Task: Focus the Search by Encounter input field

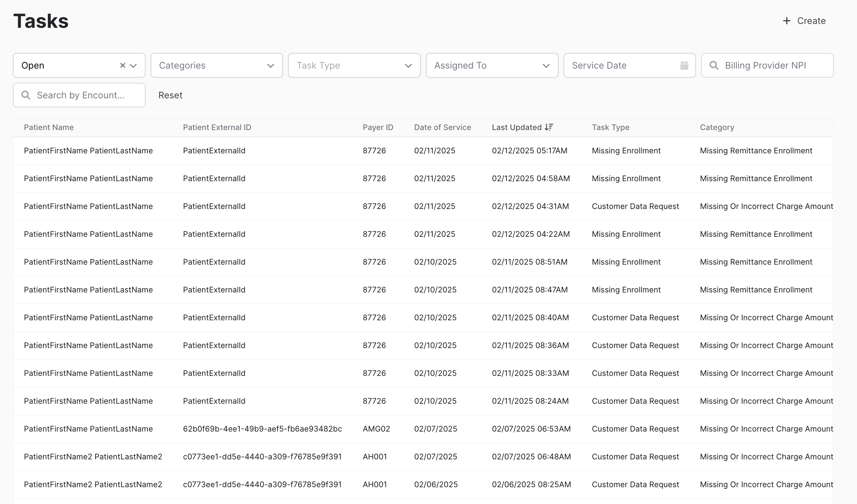Action: pyautogui.click(x=85, y=95)
